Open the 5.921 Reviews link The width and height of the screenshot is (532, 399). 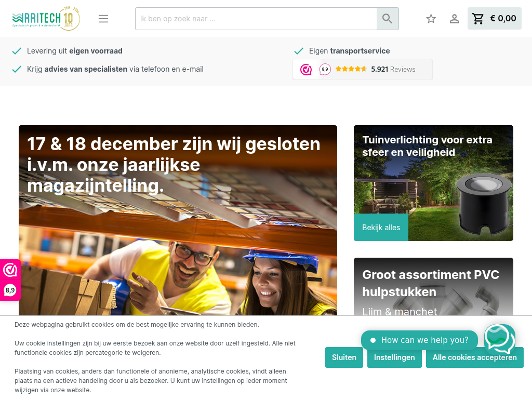pos(393,69)
